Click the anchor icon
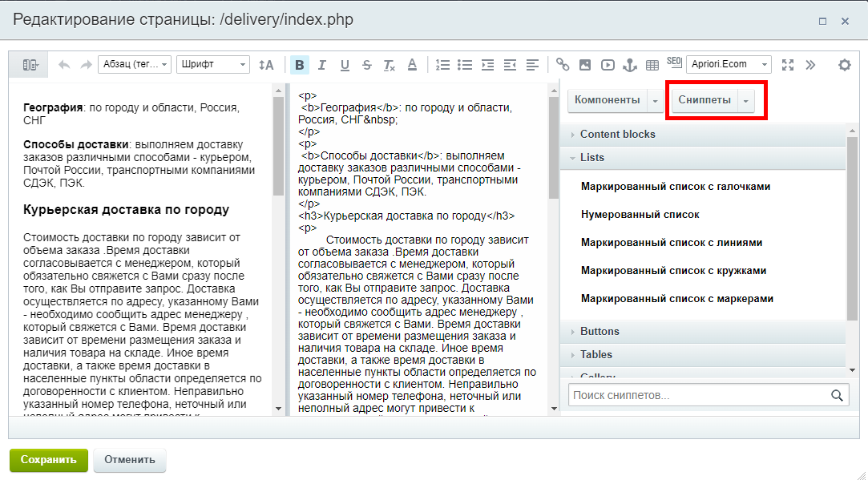 coord(630,65)
